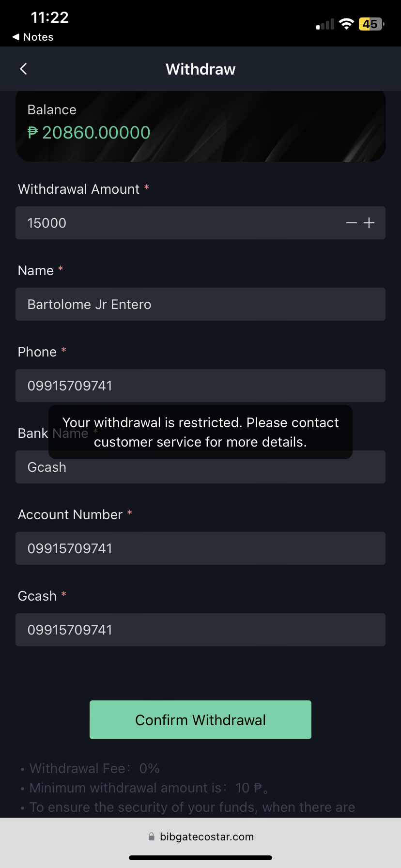401x868 pixels.
Task: Tap the withdrawal restricted toast message
Action: 200,432
